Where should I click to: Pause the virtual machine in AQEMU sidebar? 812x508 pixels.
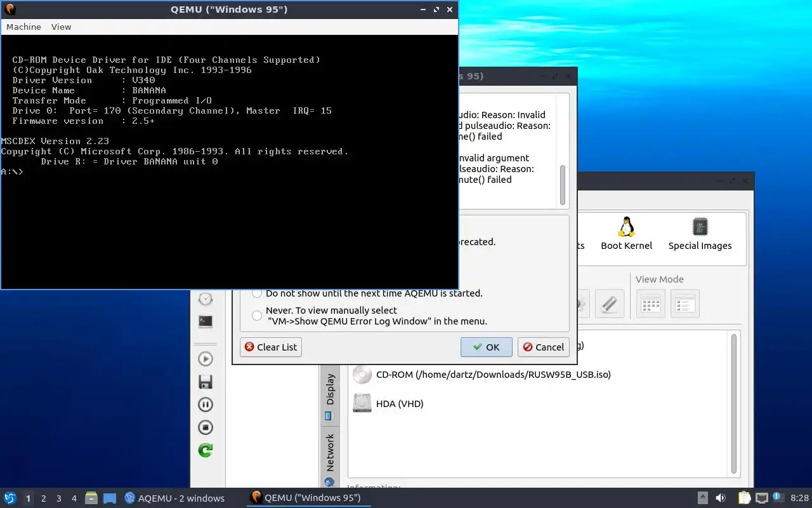[206, 404]
